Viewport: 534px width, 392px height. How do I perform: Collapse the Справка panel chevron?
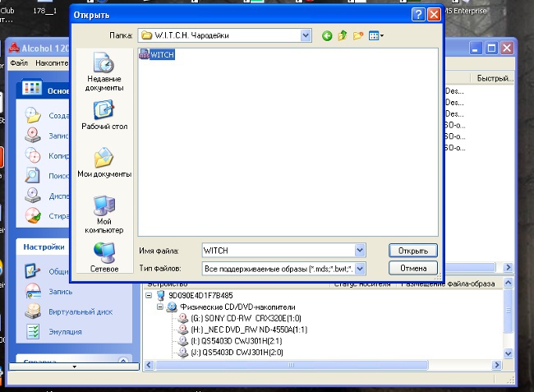pyautogui.click(x=123, y=360)
